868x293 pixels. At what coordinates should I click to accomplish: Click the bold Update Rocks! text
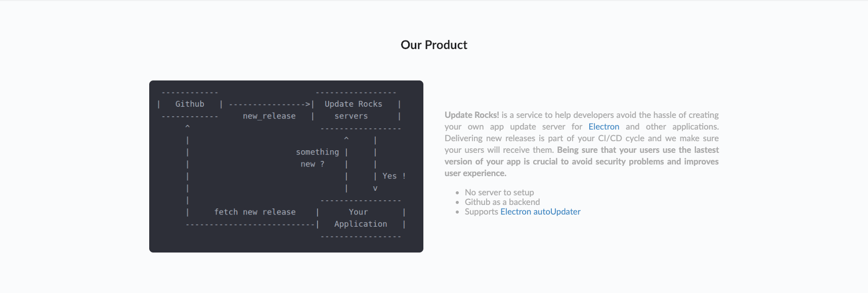click(472, 115)
